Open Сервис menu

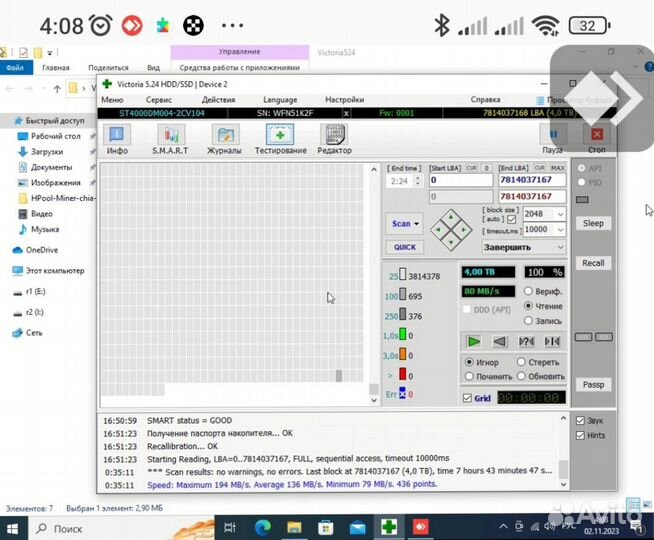159,100
